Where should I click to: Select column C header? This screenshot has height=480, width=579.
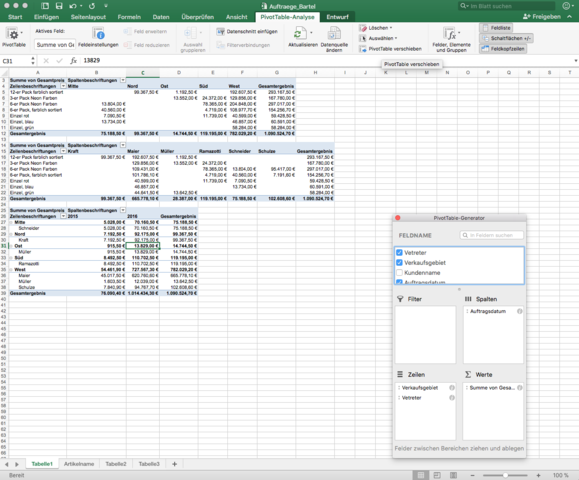pos(143,73)
